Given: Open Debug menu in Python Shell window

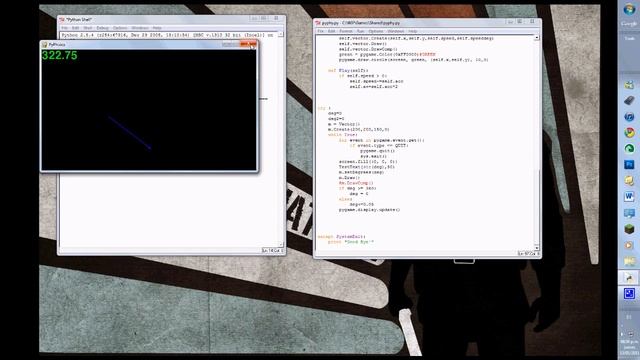Looking at the screenshot, I should pyautogui.click(x=102, y=28).
